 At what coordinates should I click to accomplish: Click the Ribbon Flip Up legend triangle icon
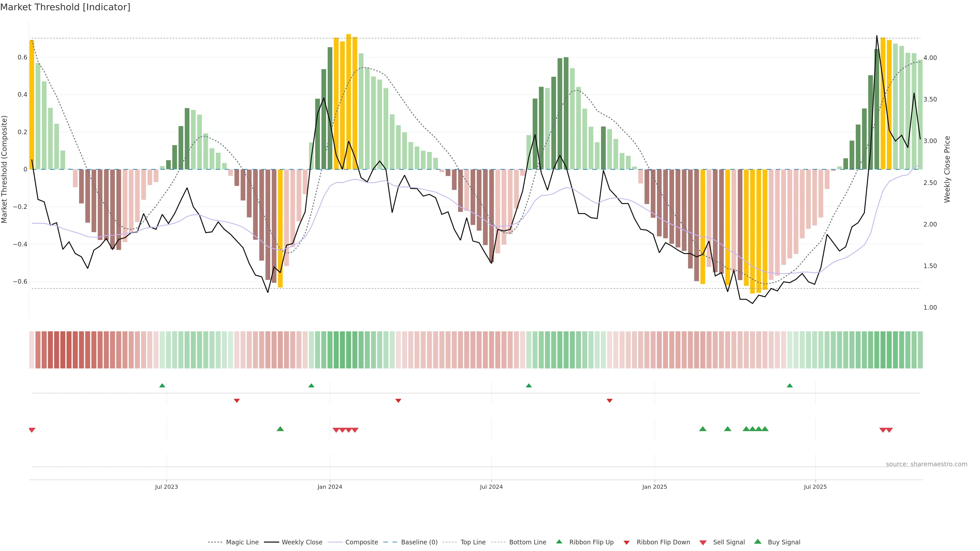559,542
